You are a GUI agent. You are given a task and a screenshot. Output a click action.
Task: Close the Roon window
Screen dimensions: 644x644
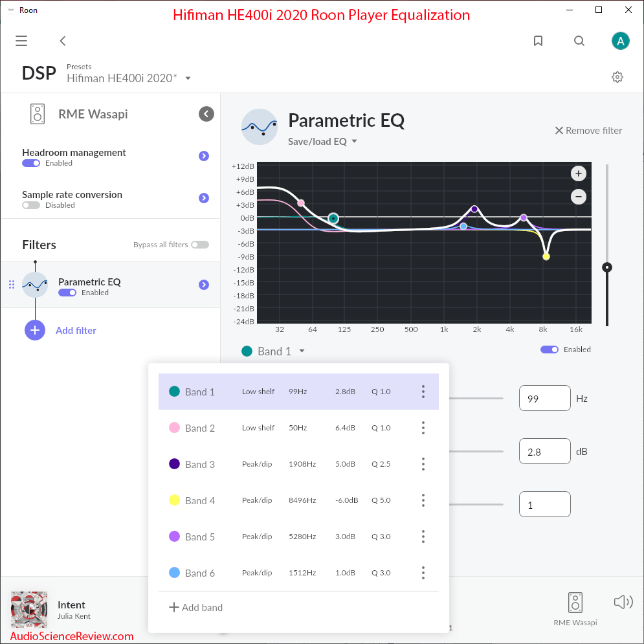(x=628, y=10)
